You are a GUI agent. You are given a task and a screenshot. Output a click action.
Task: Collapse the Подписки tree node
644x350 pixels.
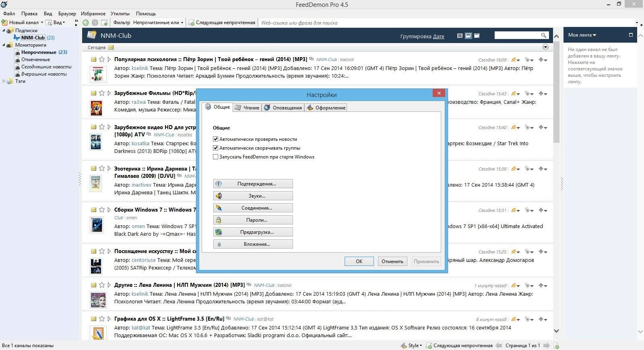[x=4, y=30]
